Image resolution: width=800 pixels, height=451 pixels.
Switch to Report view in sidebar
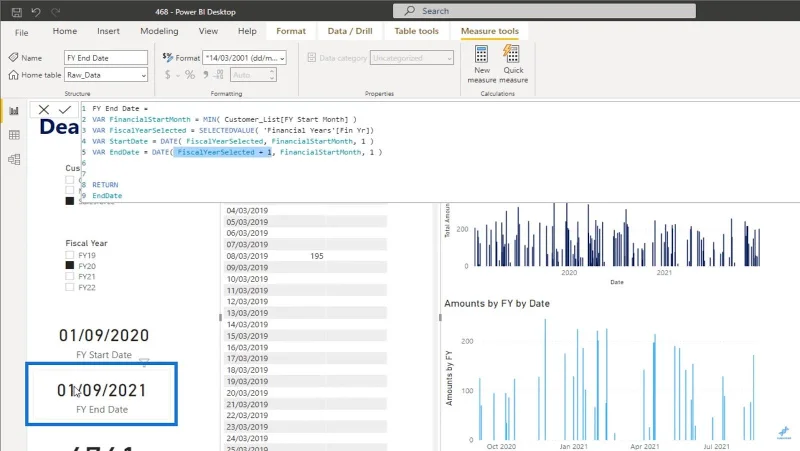click(14, 111)
